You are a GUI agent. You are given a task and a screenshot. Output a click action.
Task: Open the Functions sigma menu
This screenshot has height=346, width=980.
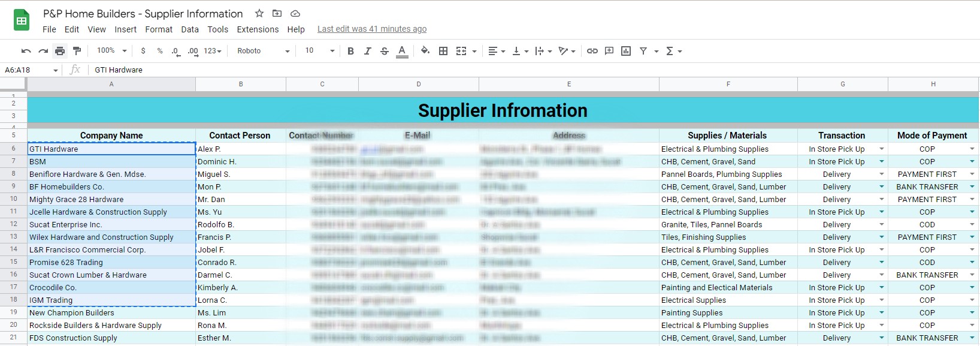point(674,51)
